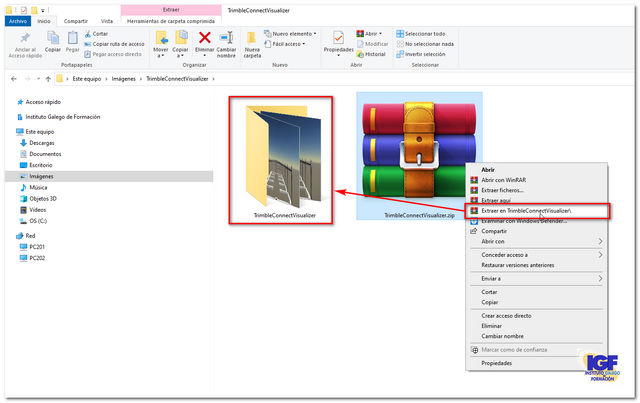Click TrimbleConnectVisualizer breadcrumb segment
This screenshot has height=403, width=640.
pos(177,79)
